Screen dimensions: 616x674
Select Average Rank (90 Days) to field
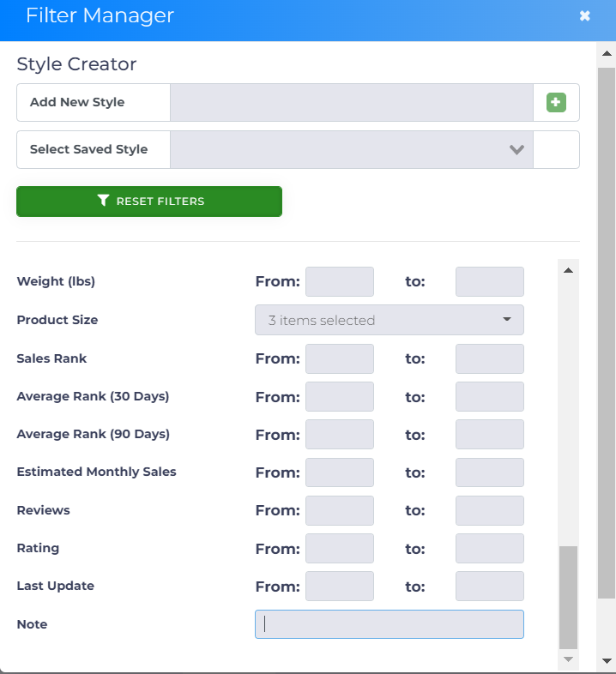489,434
